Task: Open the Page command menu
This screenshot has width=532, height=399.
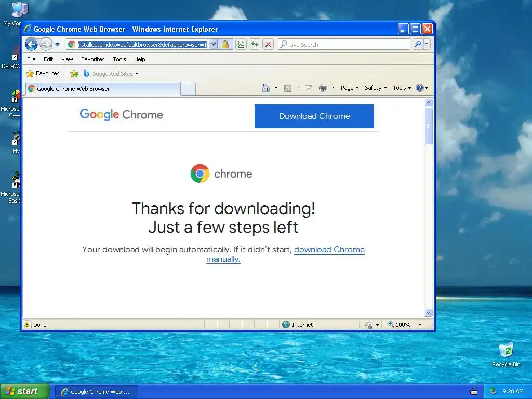Action: (x=350, y=88)
